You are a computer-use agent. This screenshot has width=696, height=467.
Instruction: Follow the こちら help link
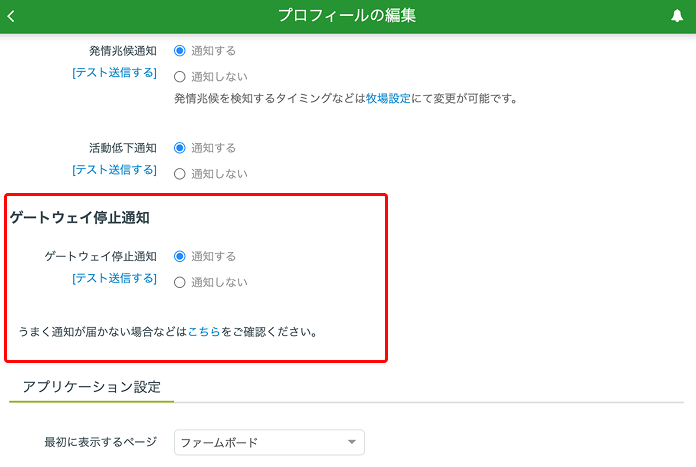tap(204, 332)
